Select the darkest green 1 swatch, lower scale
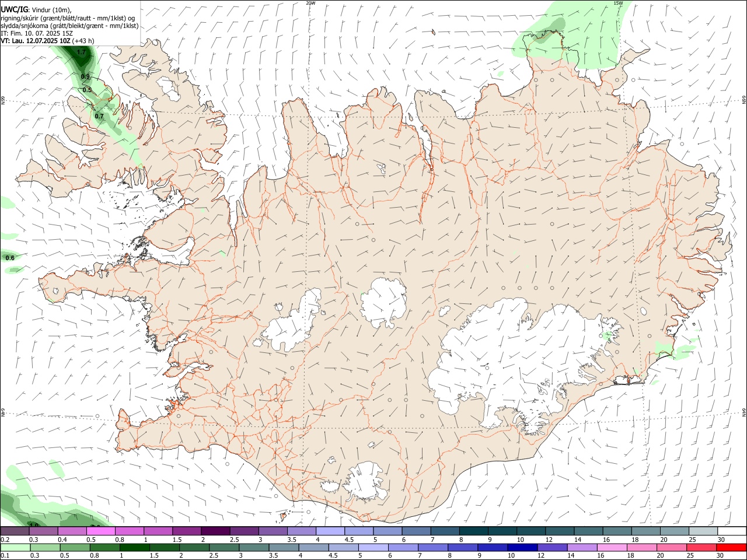747x560 pixels. click(134, 548)
